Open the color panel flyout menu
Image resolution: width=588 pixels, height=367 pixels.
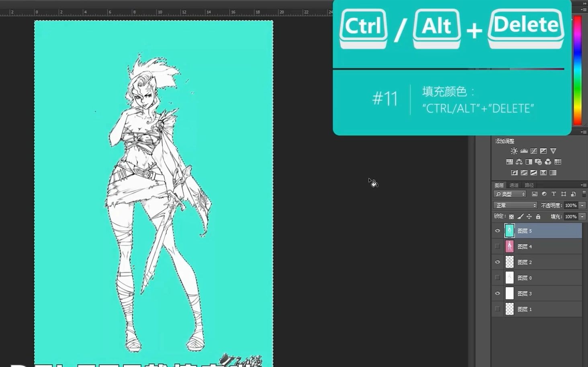tap(584, 9)
